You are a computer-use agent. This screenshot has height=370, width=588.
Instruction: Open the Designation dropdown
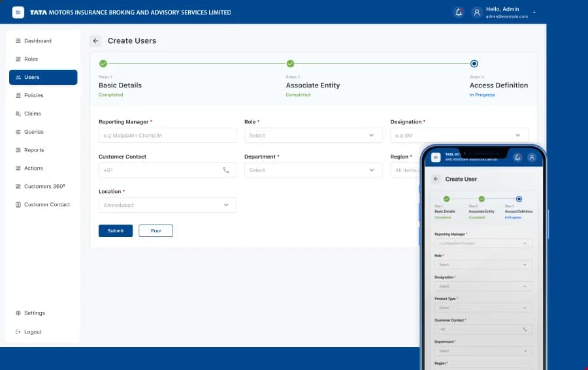coord(459,135)
